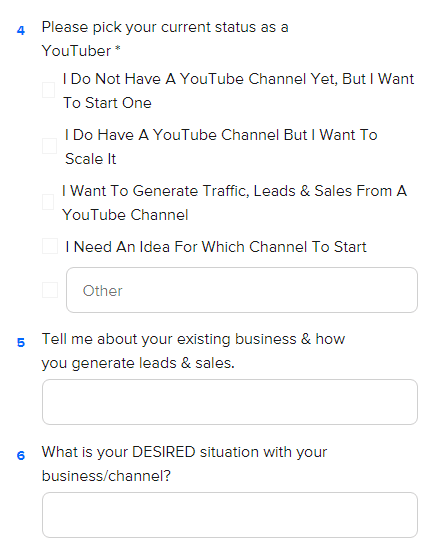Click the word DESIRED in question six

(x=164, y=452)
